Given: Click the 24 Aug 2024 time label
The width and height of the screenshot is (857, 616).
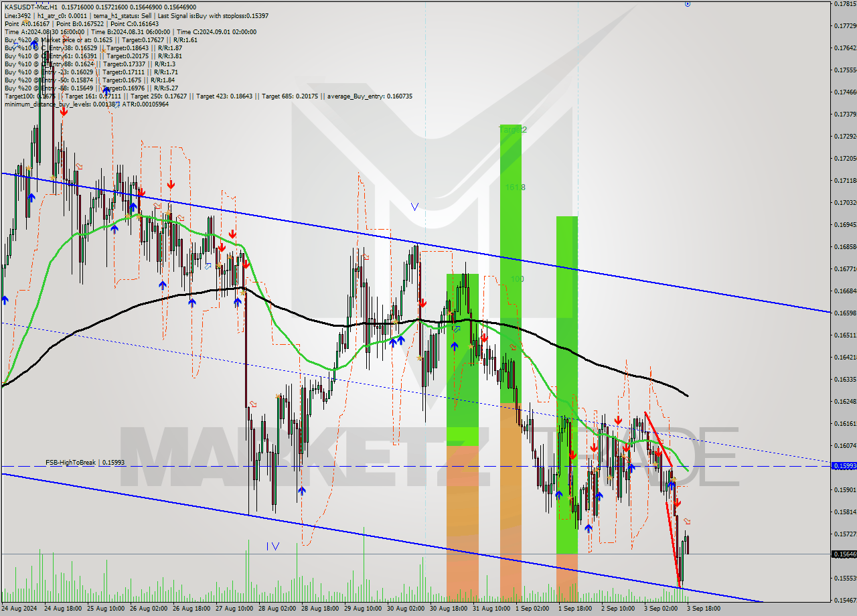Looking at the screenshot, I should pos(20,609).
